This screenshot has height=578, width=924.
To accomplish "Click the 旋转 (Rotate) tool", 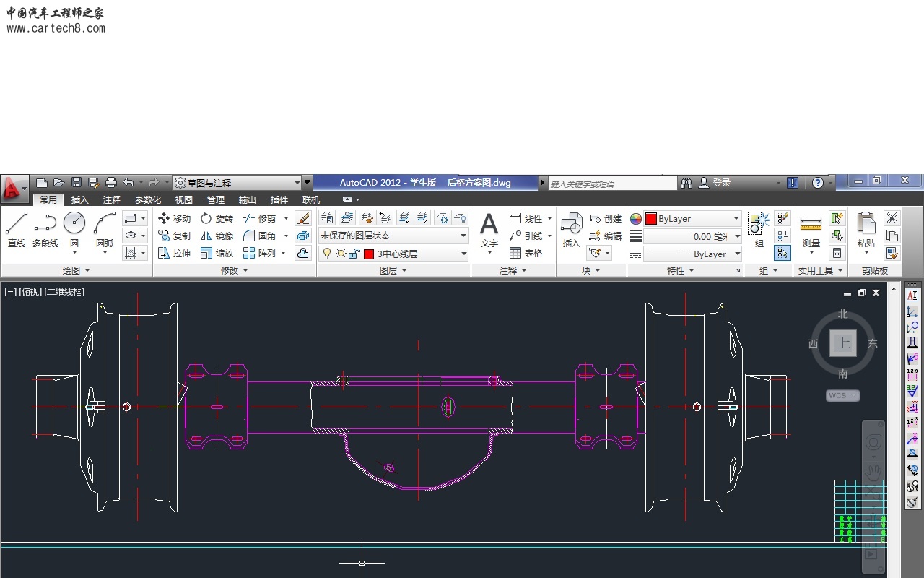I will click(217, 218).
